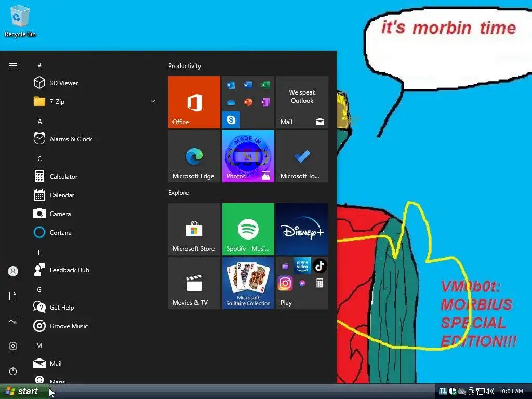This screenshot has height=399, width=532.
Task: Launch the Spotify tile
Action: 248,229
